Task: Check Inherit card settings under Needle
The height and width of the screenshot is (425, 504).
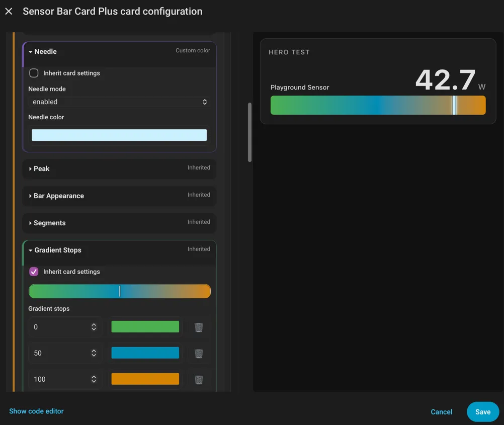Action: pos(34,73)
